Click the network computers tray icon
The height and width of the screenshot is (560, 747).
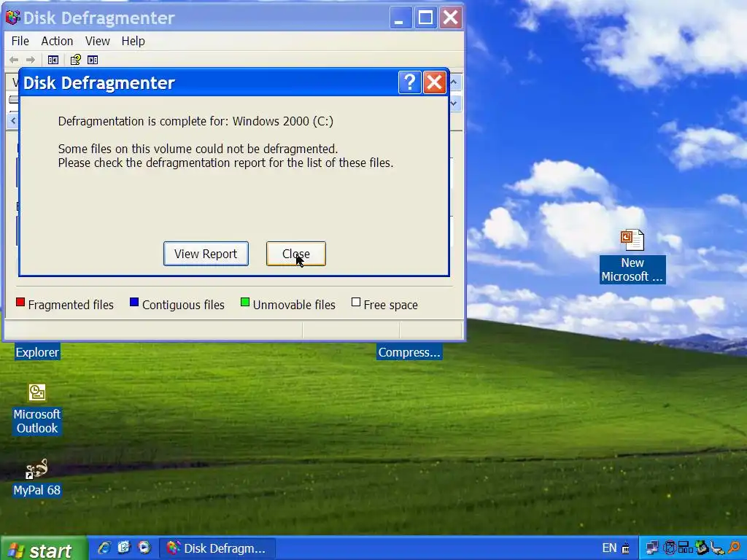(652, 548)
